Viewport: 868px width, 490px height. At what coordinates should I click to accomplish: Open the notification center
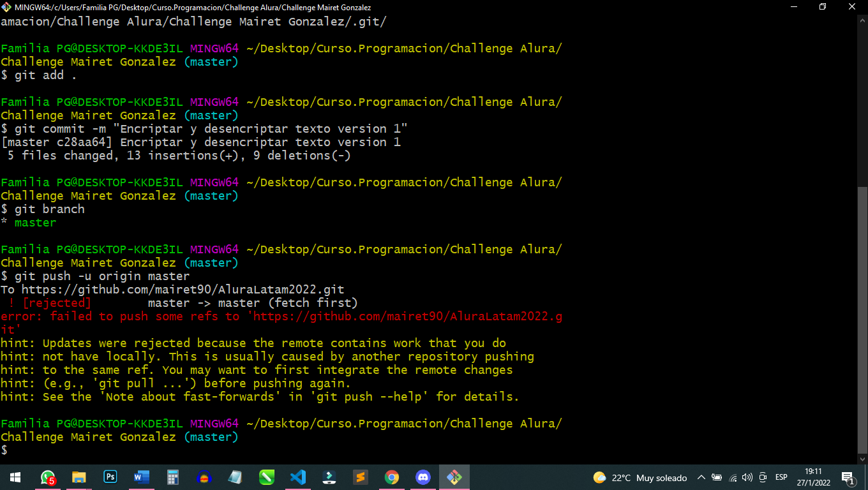[849, 477]
